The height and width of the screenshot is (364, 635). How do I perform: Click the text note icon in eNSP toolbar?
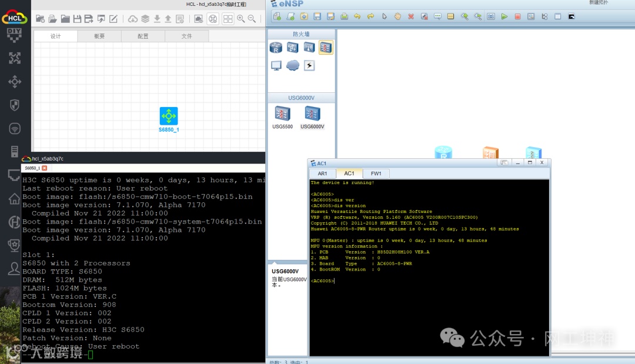pyautogui.click(x=437, y=16)
